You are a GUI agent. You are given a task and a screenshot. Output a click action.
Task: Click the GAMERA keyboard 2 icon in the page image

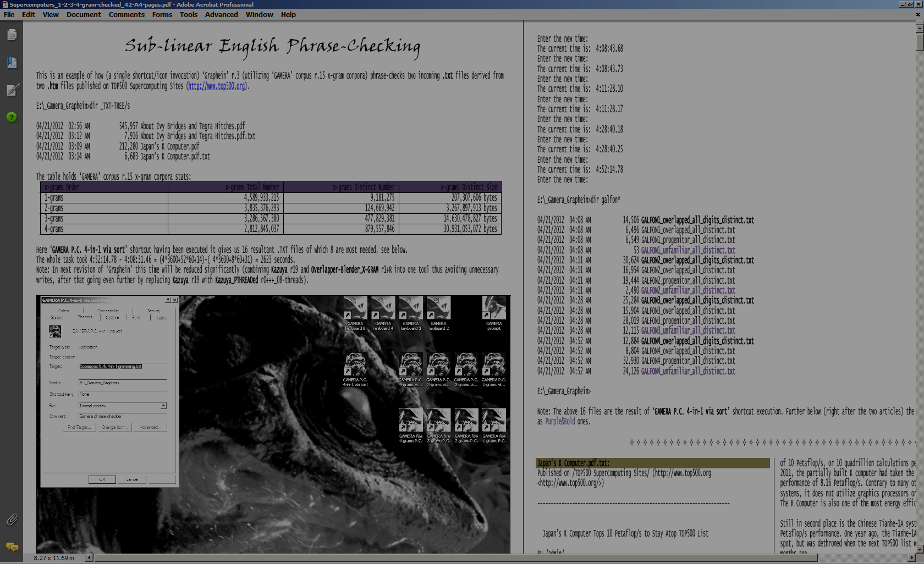[x=438, y=313]
